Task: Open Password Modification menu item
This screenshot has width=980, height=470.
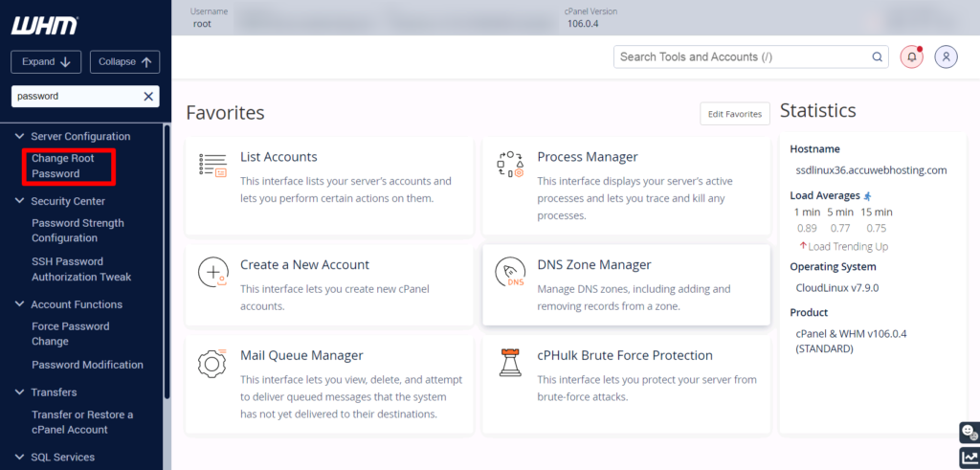Action: [x=87, y=365]
